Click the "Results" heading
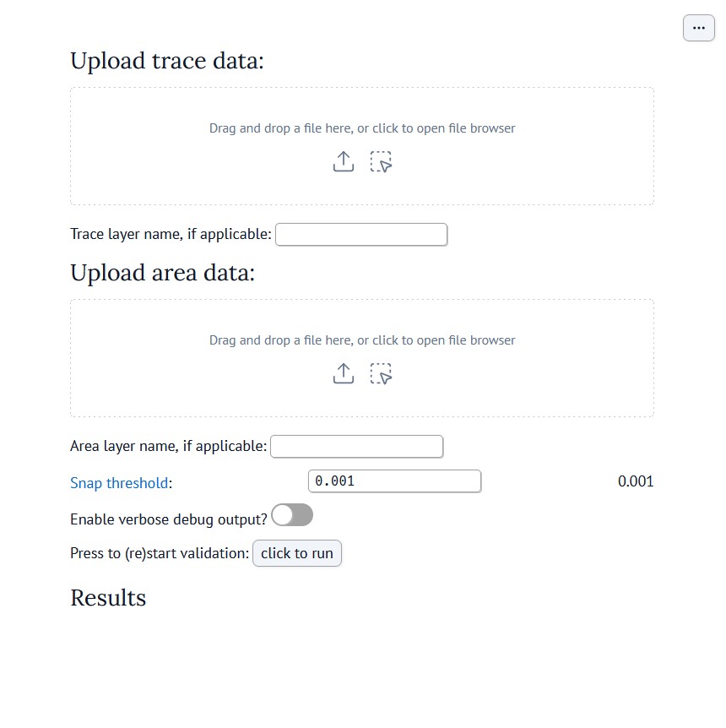This screenshot has height=728, width=726. point(107,598)
